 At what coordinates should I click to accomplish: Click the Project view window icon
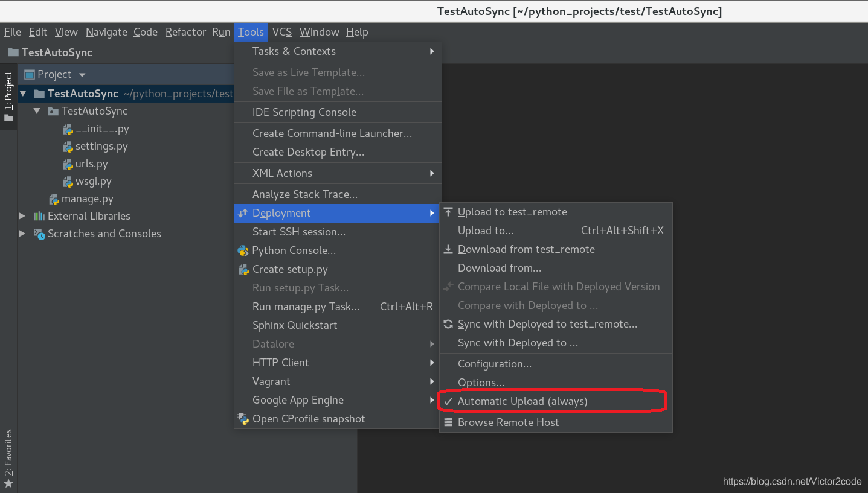(29, 74)
